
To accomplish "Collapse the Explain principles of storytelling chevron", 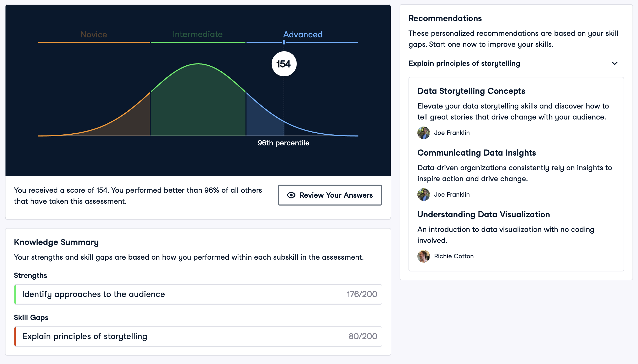I will pos(614,63).
